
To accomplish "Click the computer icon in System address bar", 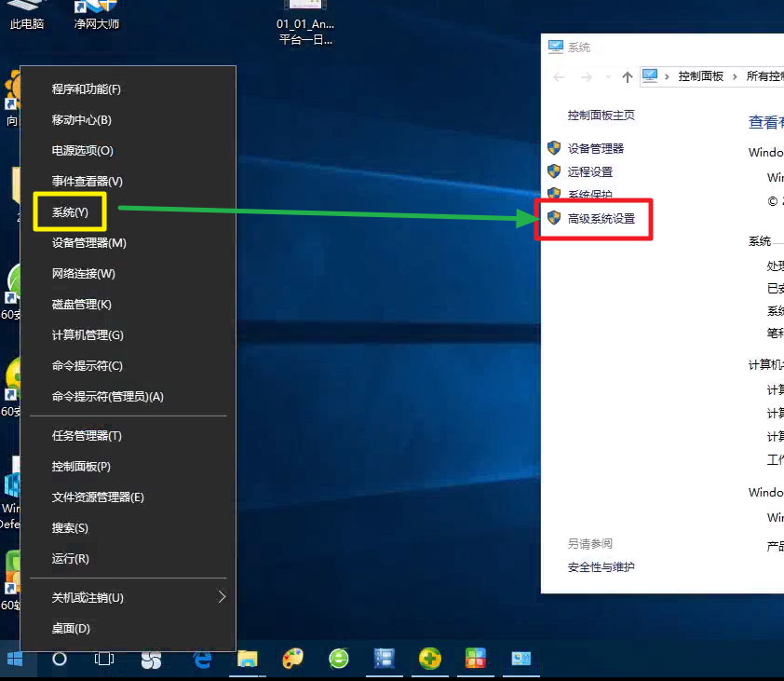I will tap(650, 76).
